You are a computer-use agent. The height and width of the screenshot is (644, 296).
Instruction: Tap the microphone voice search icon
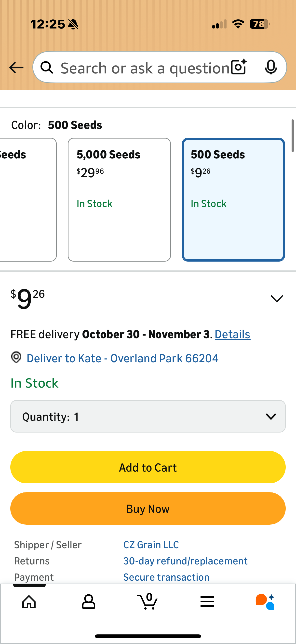coord(271,67)
